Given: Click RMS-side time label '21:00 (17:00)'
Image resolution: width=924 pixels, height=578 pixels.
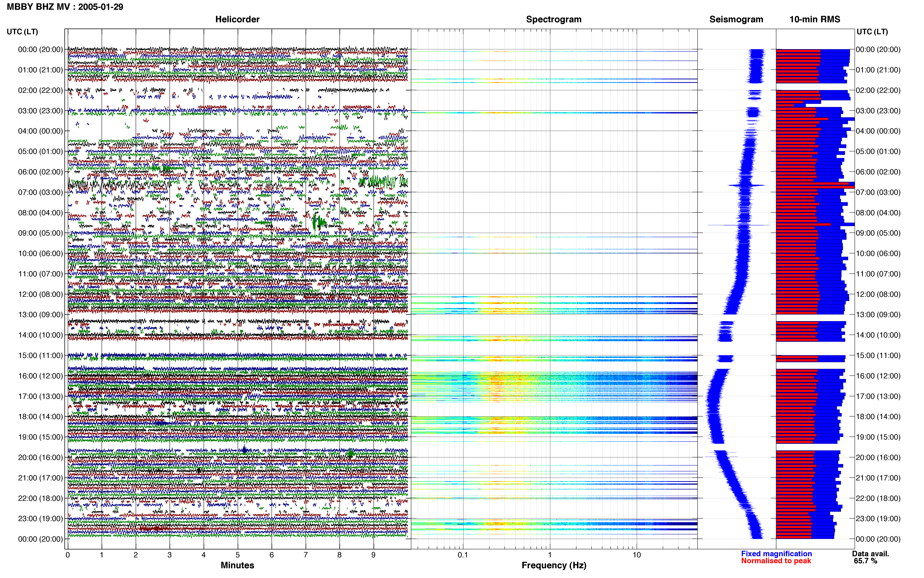Looking at the screenshot, I should coord(878,478).
